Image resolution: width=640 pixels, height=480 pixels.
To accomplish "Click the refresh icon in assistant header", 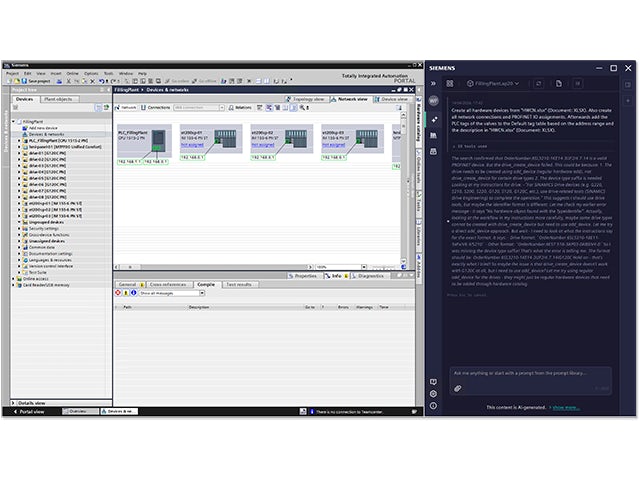I will [538, 84].
